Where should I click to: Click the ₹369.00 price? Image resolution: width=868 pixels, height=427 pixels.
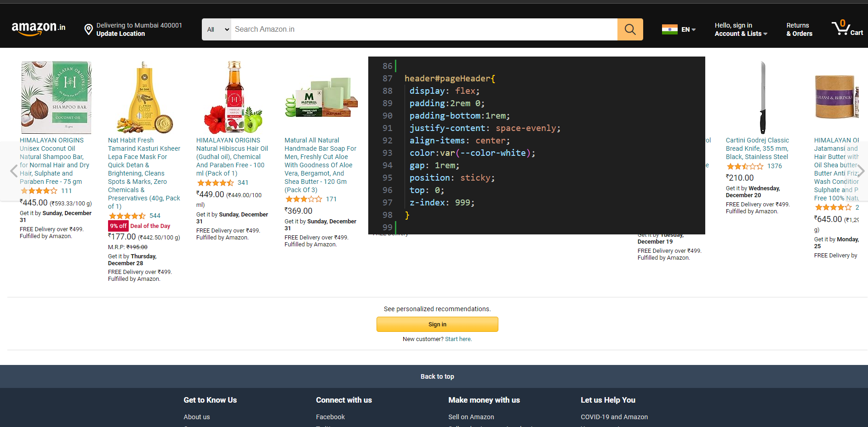click(298, 211)
